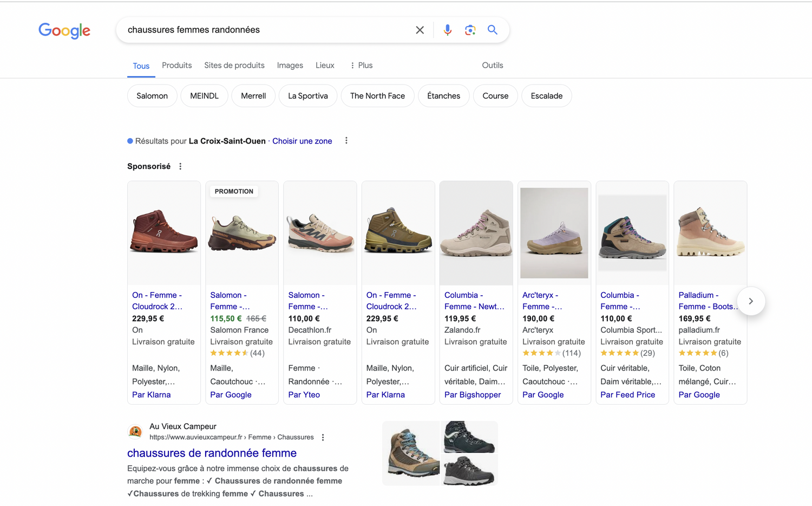The width and height of the screenshot is (812, 506).
Task: Open the Palladium boot image
Action: (x=710, y=233)
